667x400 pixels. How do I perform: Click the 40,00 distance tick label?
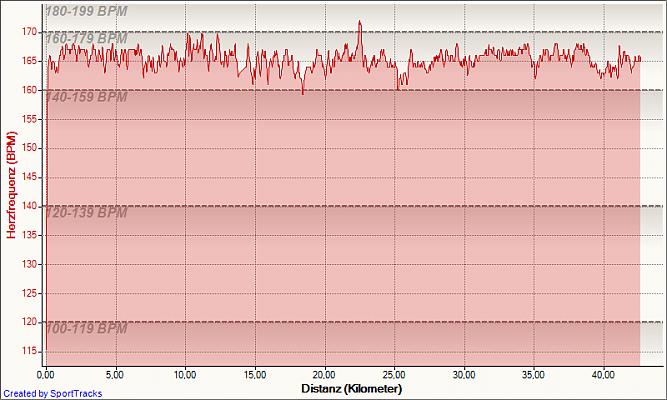click(603, 374)
